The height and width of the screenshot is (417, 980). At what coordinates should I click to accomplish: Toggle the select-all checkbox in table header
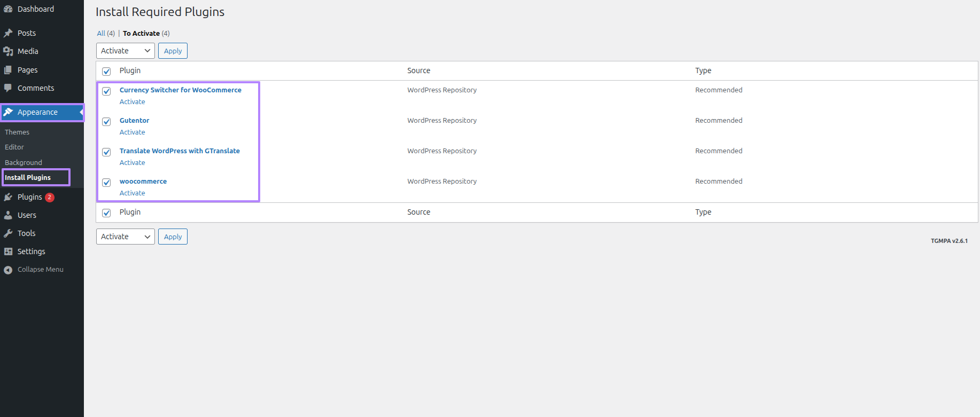(106, 72)
